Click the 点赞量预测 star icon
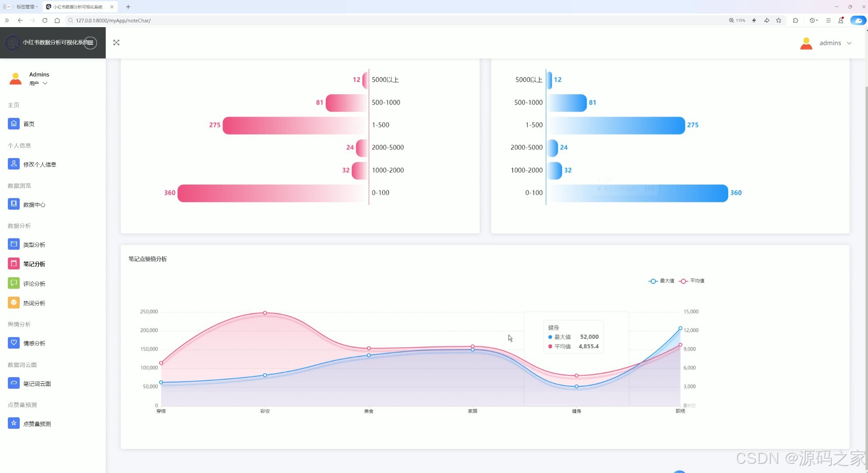The width and height of the screenshot is (868, 473). click(14, 424)
